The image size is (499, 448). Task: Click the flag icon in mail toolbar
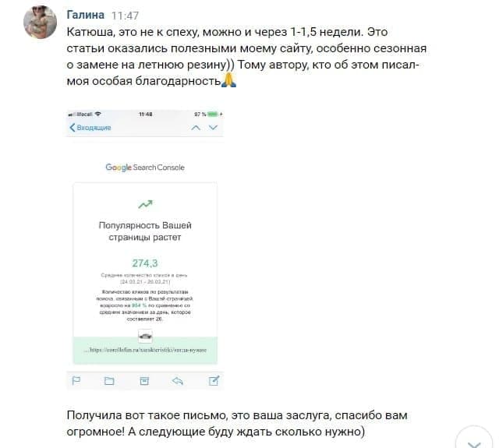(x=76, y=380)
